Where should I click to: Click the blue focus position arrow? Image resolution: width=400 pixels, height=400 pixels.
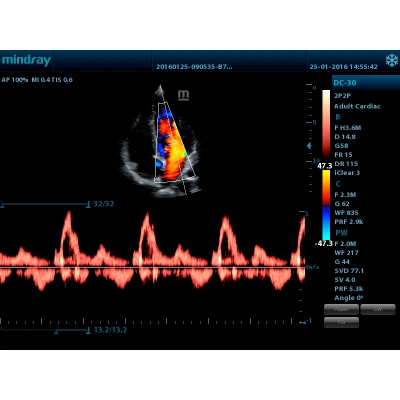click(309, 146)
